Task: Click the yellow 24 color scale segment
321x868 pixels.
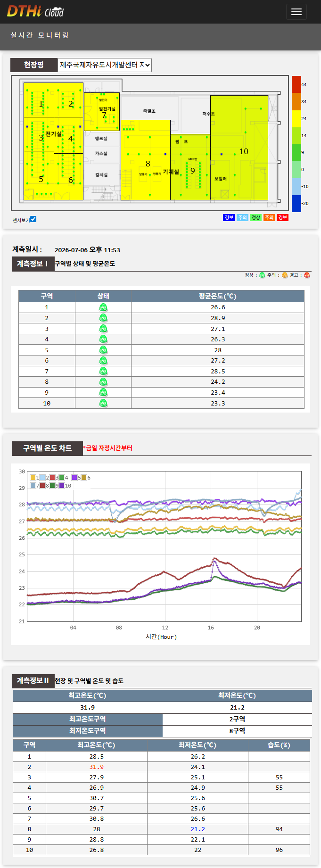Action: [296, 118]
